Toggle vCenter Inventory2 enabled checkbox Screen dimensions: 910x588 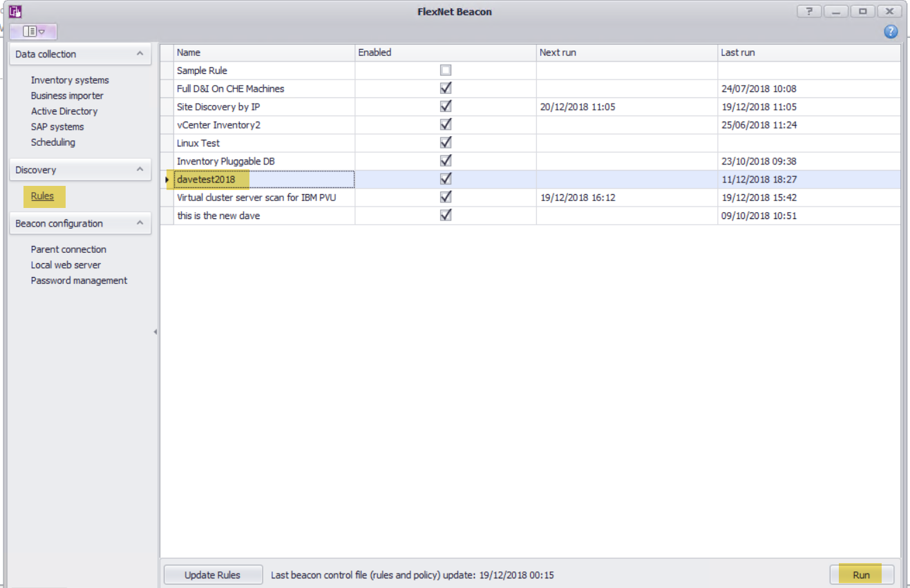click(x=446, y=125)
